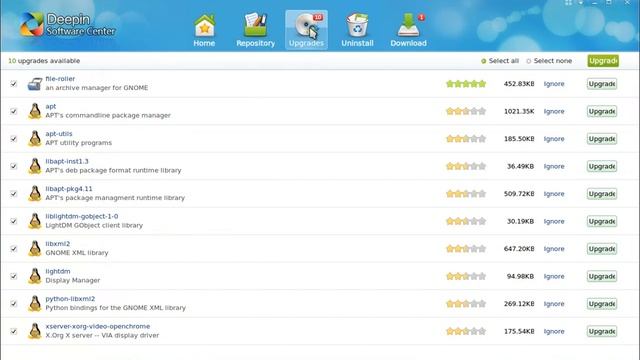Click the xserver-xorg-video-openchrome penguin icon
This screenshot has height=360, width=640.
click(x=35, y=331)
